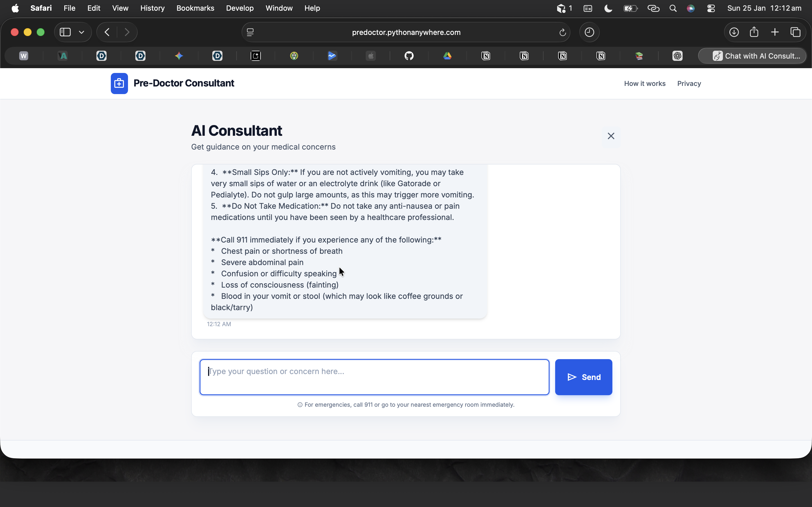The width and height of the screenshot is (812, 507).
Task: Toggle Focus mode moon icon in the menu bar
Action: point(608,8)
